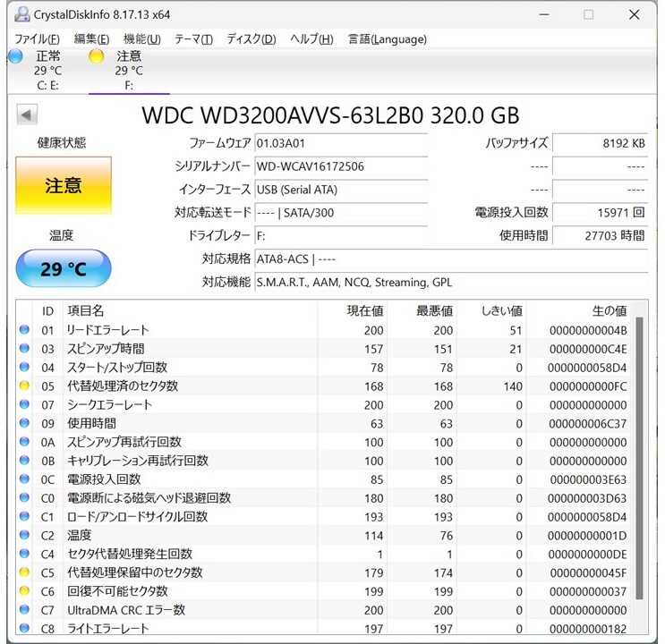Click the CrystalDiskInfo app icon in title bar
This screenshot has width=665, height=644.
pyautogui.click(x=22, y=14)
